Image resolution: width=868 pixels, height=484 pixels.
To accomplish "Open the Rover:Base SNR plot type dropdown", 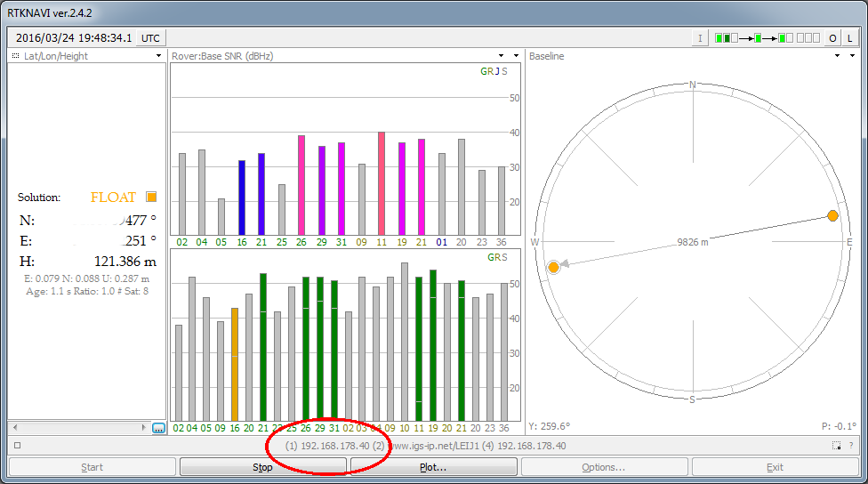I will pos(502,56).
